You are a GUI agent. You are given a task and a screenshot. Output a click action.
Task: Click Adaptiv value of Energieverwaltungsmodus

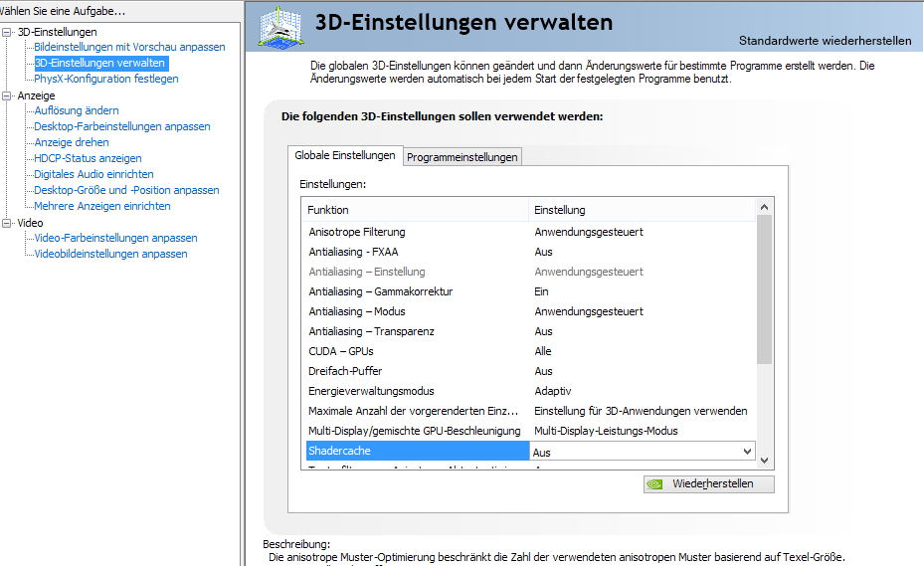tap(553, 391)
